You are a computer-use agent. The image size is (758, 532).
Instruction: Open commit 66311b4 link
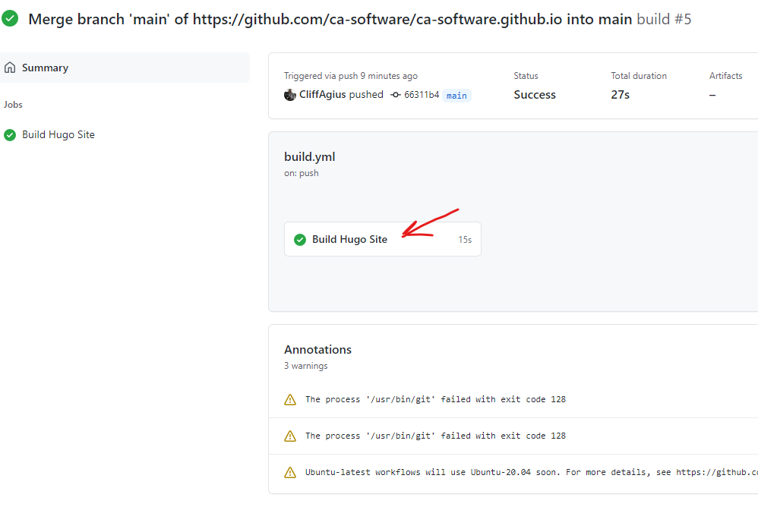[422, 95]
